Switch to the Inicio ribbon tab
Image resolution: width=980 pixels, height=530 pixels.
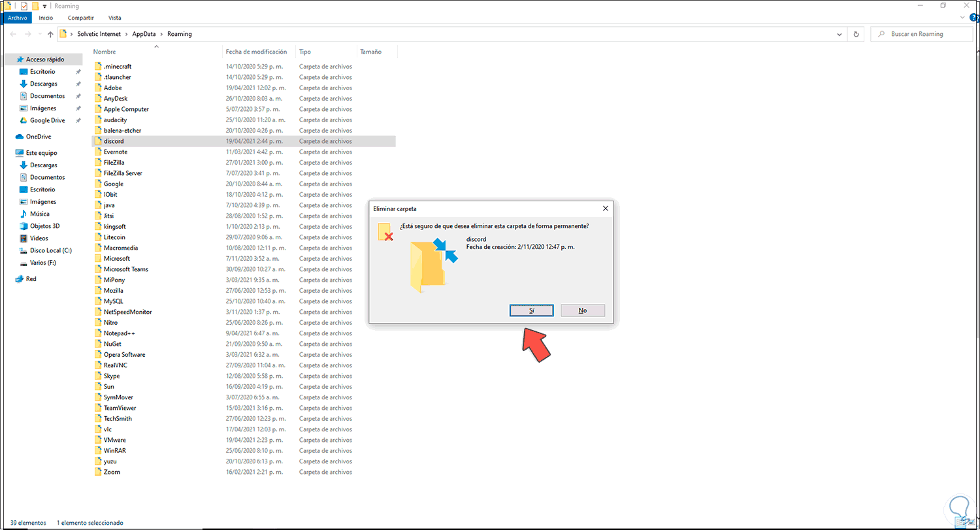(46, 18)
